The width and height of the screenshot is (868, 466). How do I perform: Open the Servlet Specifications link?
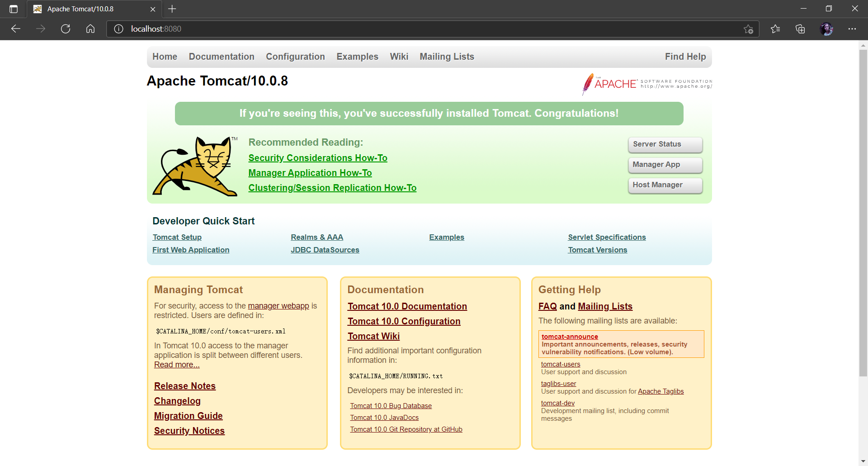coord(607,237)
